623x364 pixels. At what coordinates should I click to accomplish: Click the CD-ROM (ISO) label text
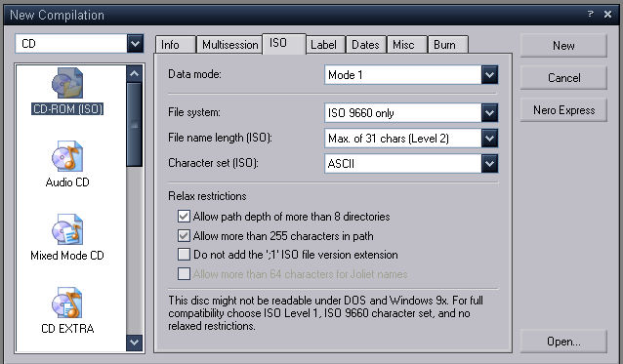click(67, 108)
